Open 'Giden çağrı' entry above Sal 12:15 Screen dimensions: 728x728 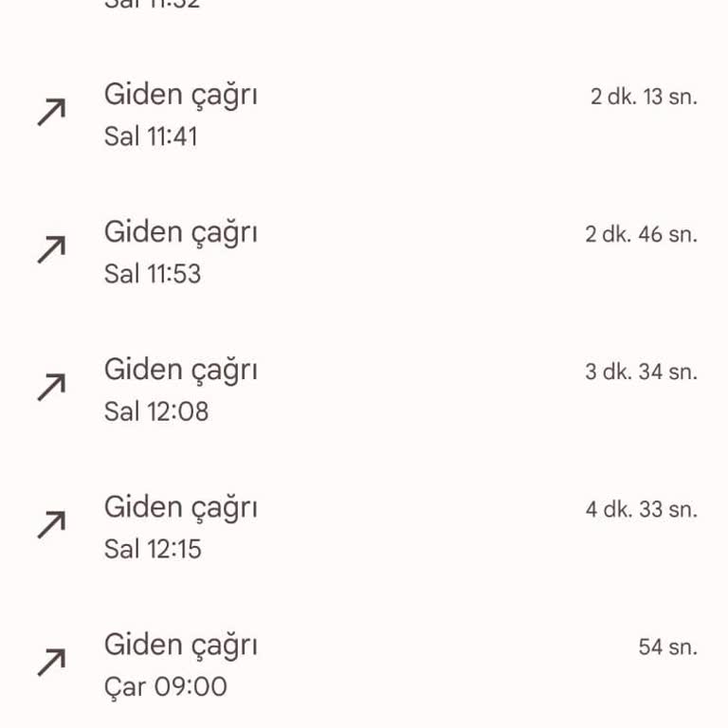[180, 508]
